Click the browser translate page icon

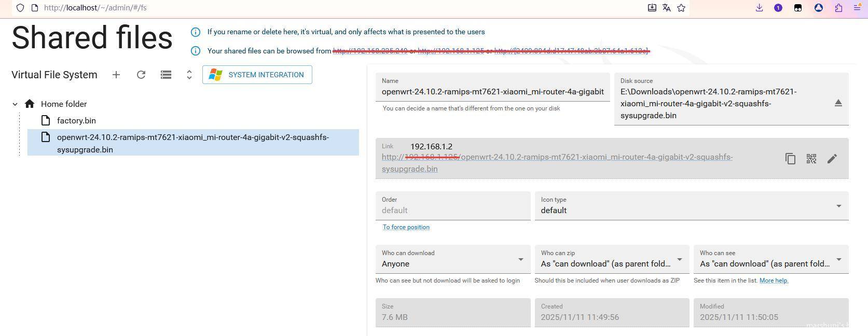pyautogui.click(x=667, y=8)
